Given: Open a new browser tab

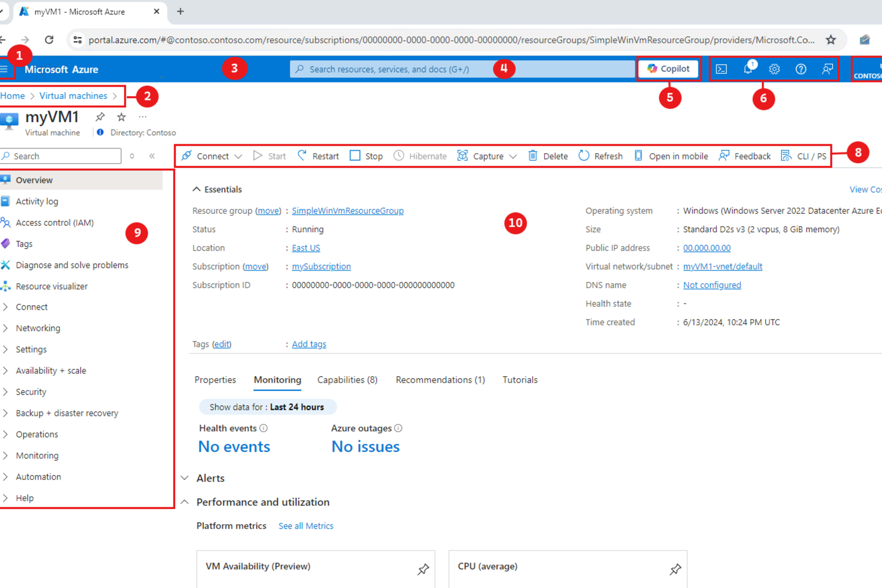Looking at the screenshot, I should point(180,12).
